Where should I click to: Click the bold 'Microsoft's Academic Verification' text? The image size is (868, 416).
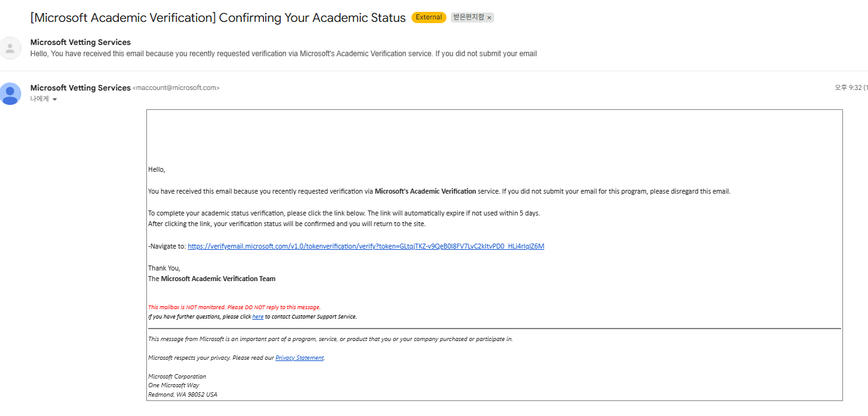tap(425, 191)
